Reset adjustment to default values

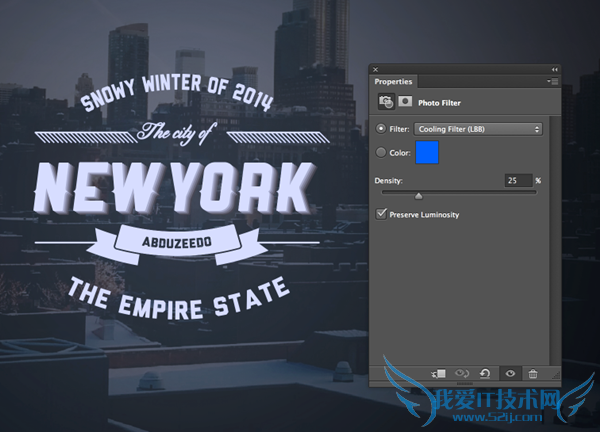click(486, 373)
